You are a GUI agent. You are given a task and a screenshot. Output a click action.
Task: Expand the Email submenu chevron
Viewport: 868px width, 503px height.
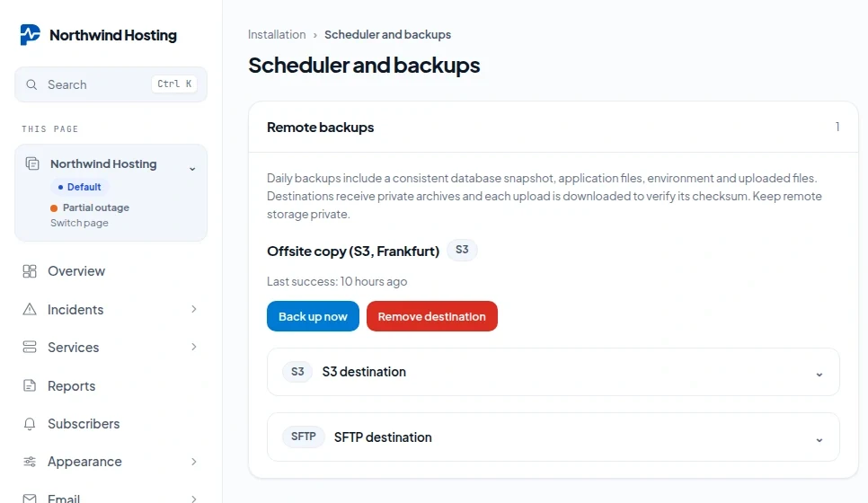point(194,499)
